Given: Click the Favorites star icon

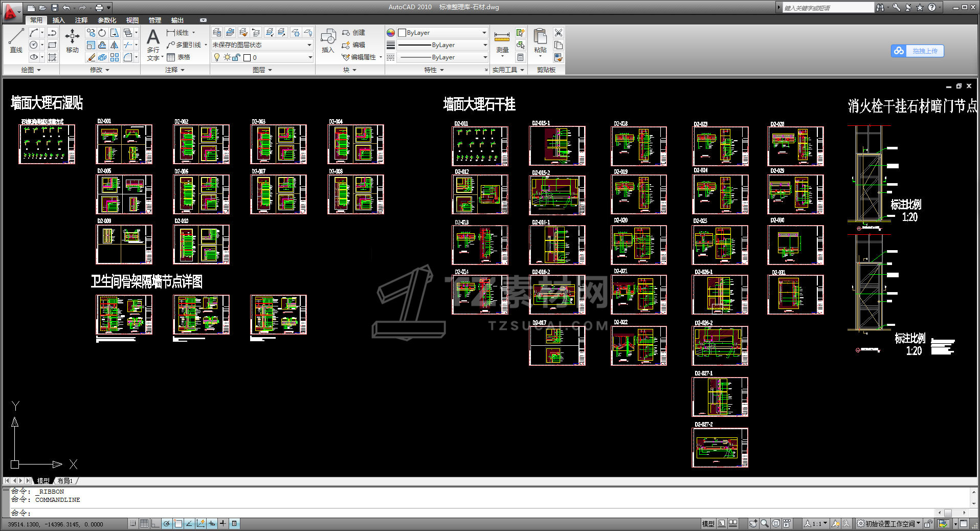Looking at the screenshot, I should tap(920, 7).
